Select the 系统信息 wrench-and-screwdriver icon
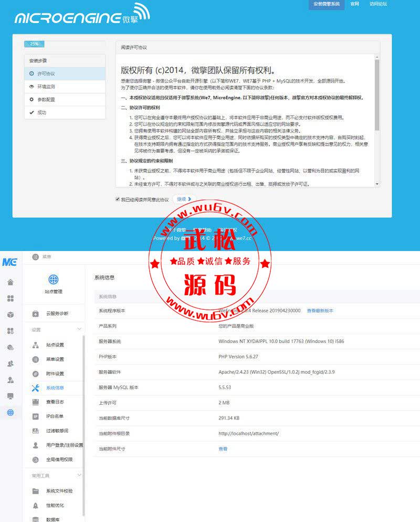The image size is (420, 522). click(36, 388)
